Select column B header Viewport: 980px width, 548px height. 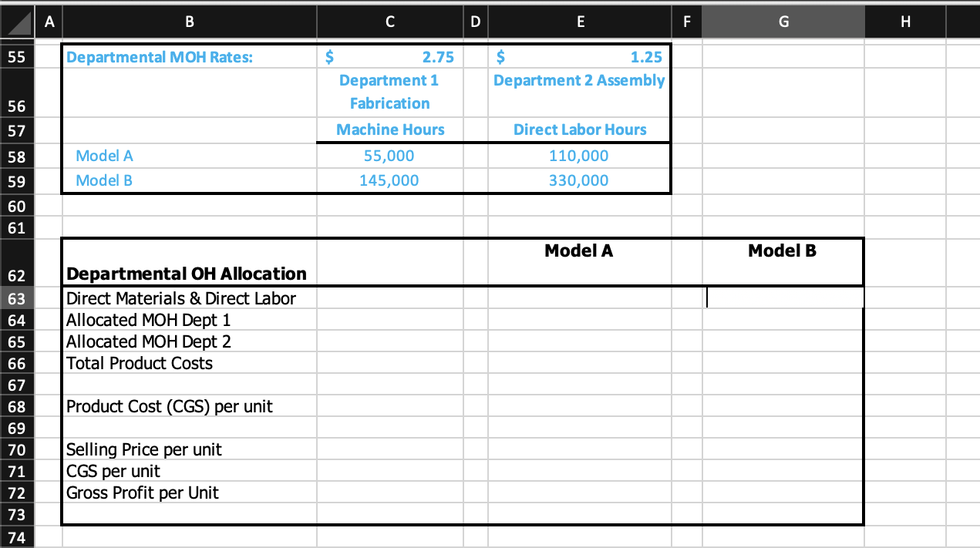189,23
